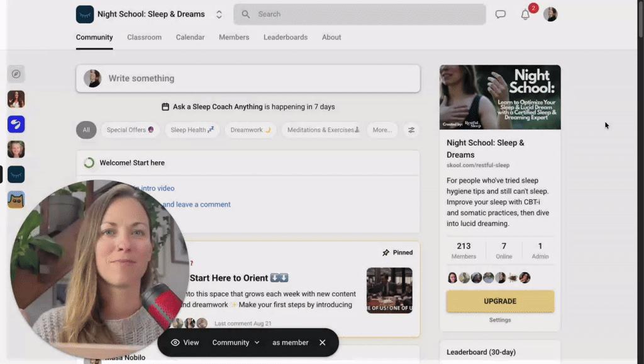Click the Write something post box
644x364 pixels.
(248, 79)
